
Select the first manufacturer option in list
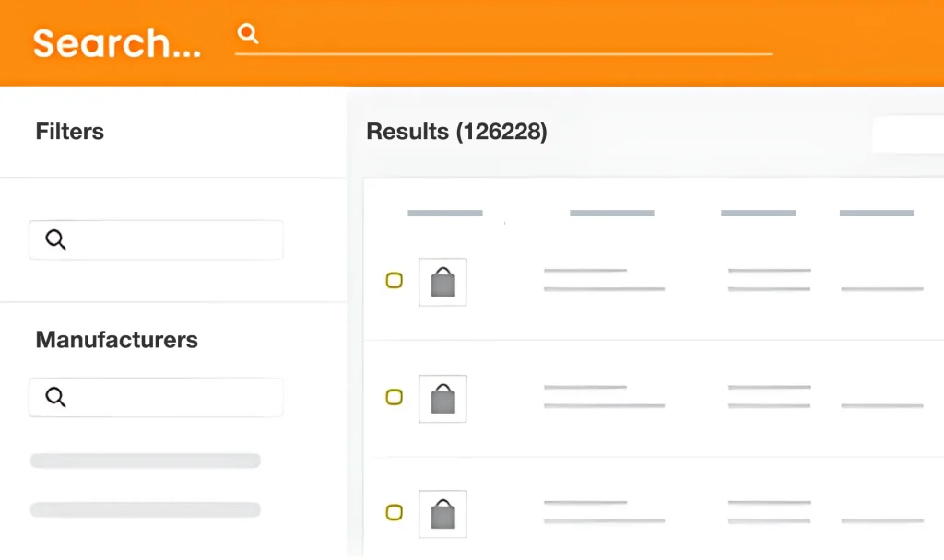[x=146, y=461]
